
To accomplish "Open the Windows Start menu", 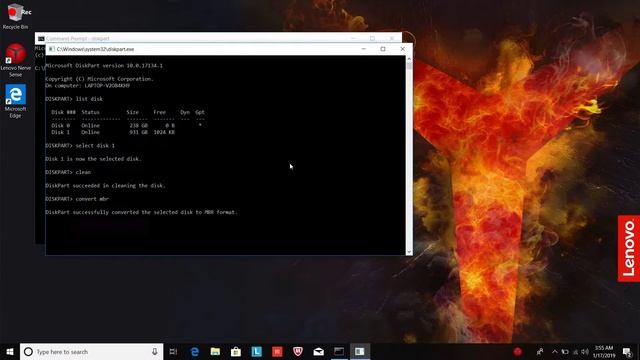I will [10, 351].
